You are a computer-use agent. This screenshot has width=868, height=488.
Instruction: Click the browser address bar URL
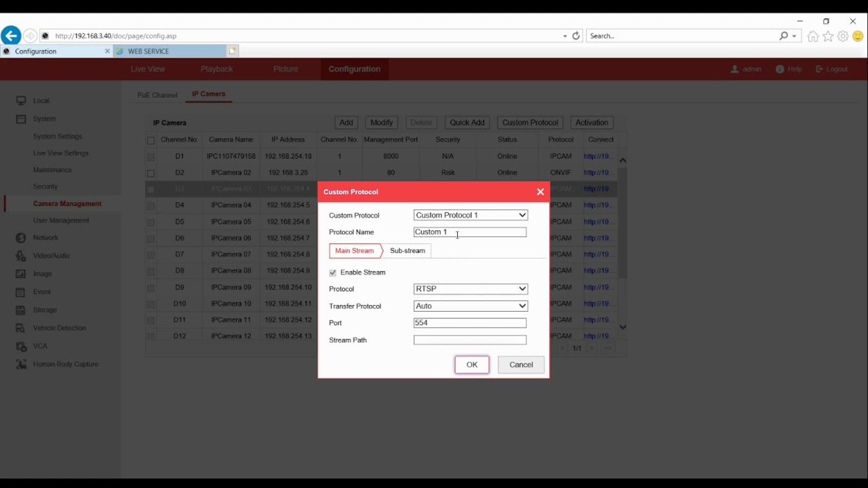pos(115,36)
